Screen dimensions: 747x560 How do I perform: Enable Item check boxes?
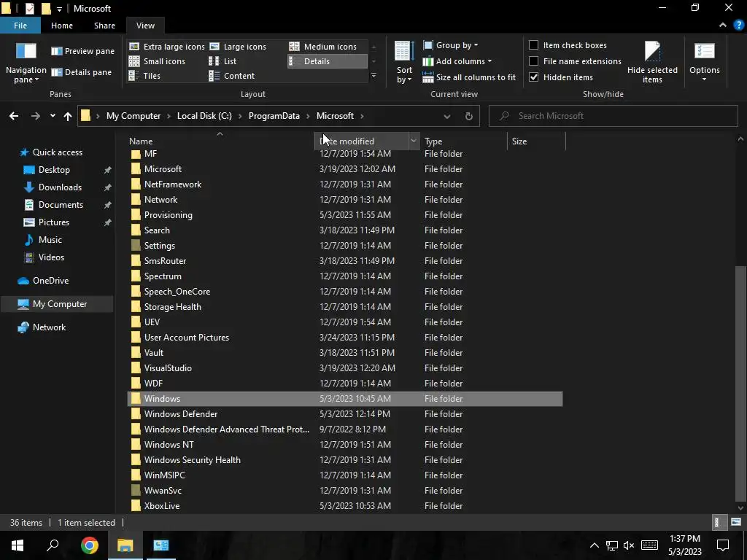tap(568, 45)
